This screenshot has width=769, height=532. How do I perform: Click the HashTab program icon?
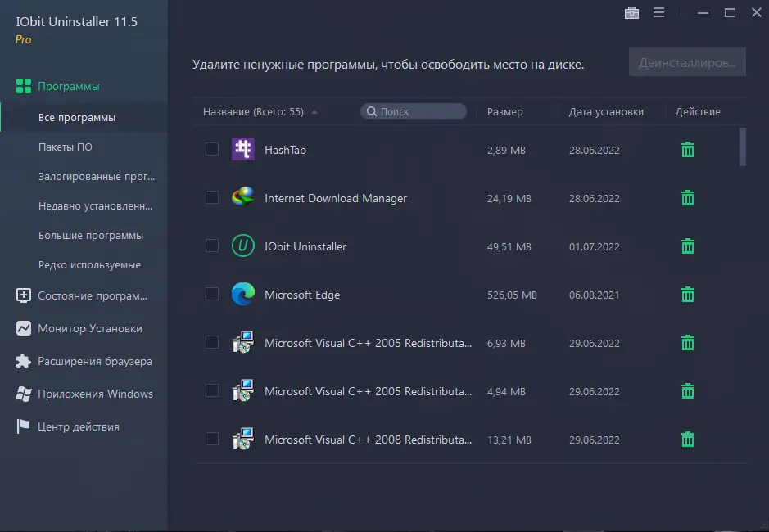[242, 150]
